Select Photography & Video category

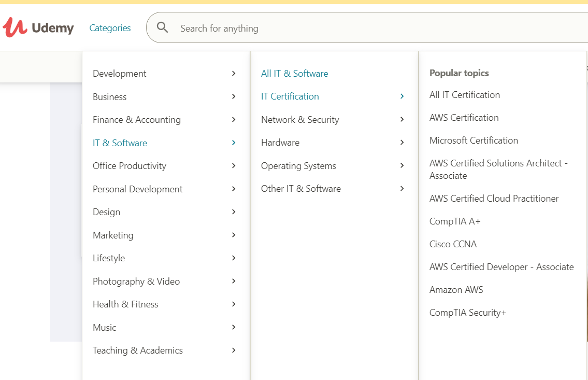[136, 282]
